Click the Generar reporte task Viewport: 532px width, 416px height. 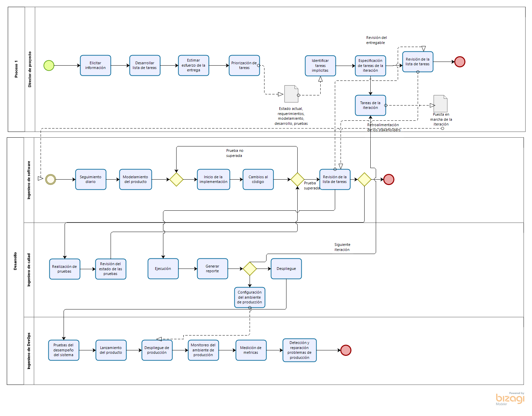coord(212,269)
